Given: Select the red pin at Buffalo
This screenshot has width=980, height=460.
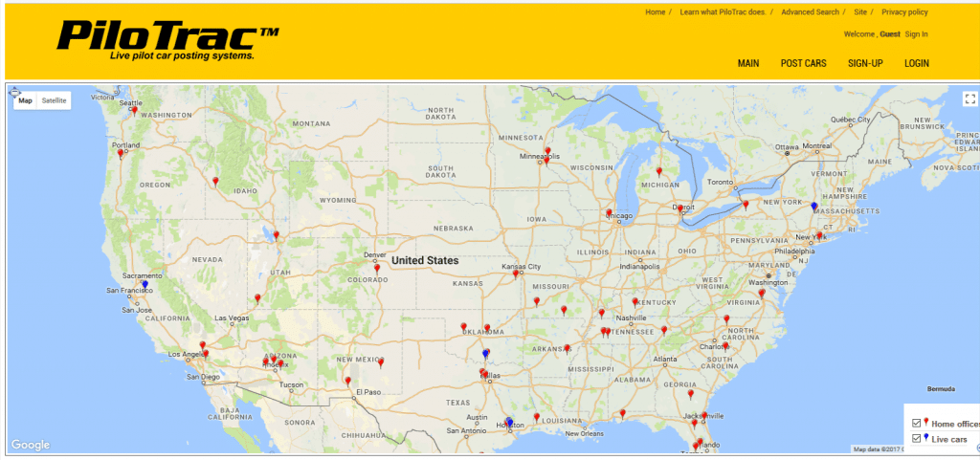Looking at the screenshot, I should click(745, 204).
